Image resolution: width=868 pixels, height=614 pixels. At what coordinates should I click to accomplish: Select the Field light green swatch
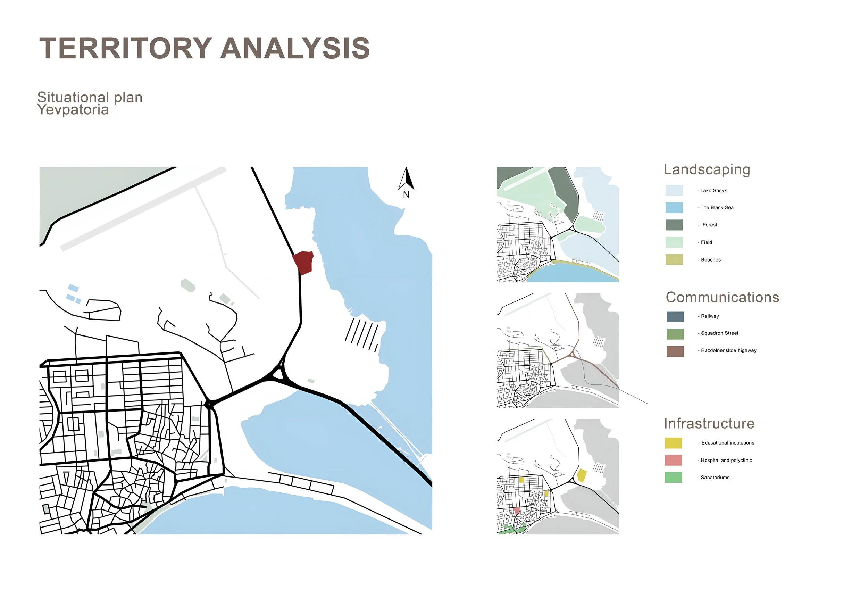674,242
